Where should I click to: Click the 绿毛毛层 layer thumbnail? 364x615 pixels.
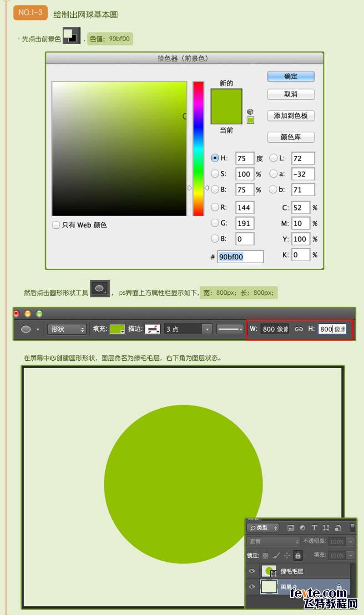click(268, 571)
